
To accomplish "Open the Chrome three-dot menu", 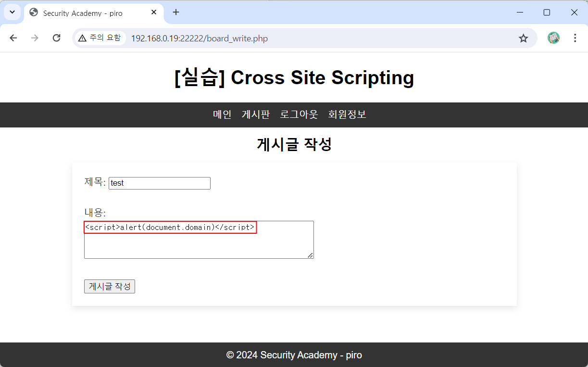I will (x=575, y=38).
